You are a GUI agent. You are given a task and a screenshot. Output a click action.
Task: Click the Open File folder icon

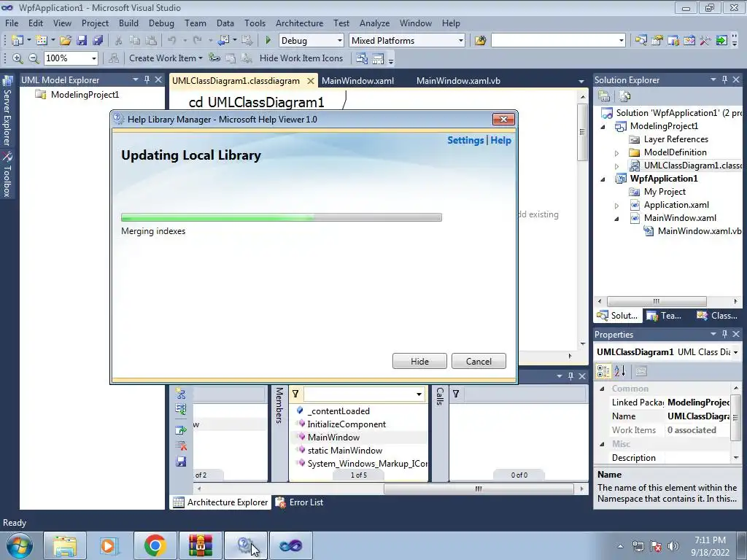66,41
